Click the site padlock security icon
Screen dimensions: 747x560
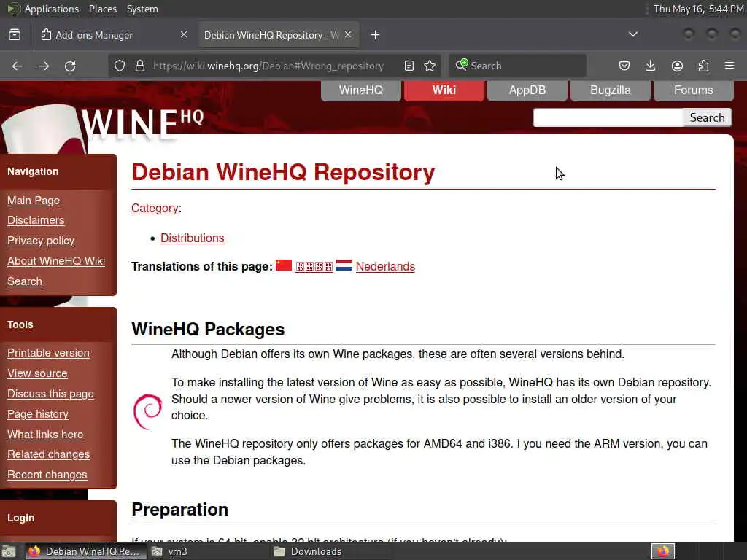[139, 66]
